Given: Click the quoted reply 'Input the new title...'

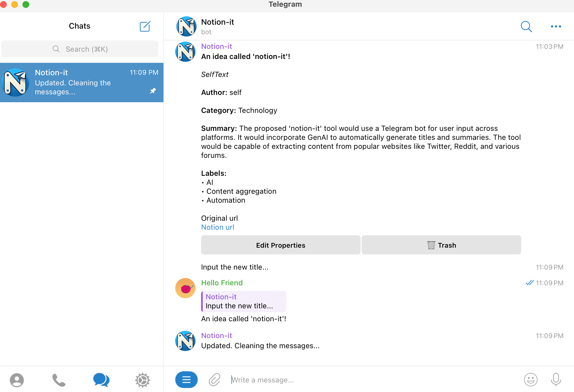Looking at the screenshot, I should click(244, 302).
